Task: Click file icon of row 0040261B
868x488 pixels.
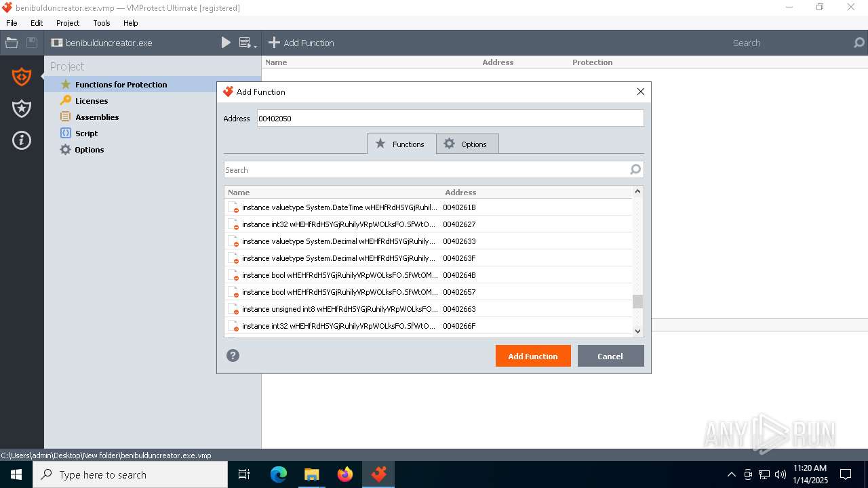Action: click(233, 207)
